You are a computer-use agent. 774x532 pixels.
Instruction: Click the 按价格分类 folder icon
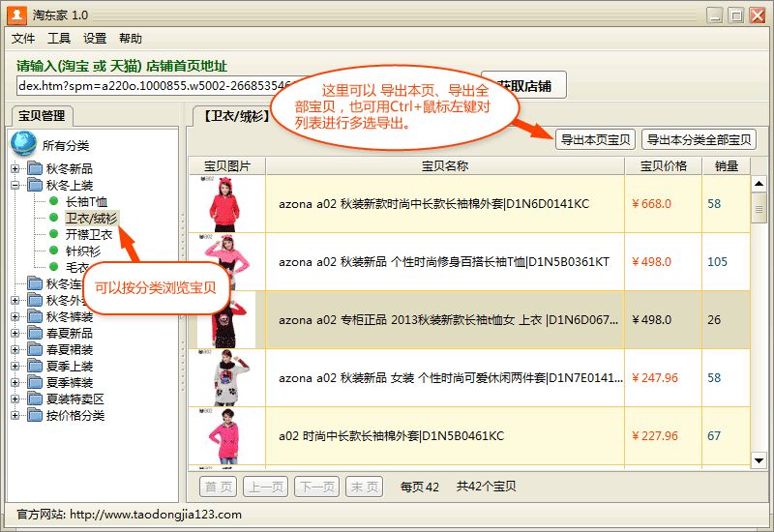click(35, 415)
